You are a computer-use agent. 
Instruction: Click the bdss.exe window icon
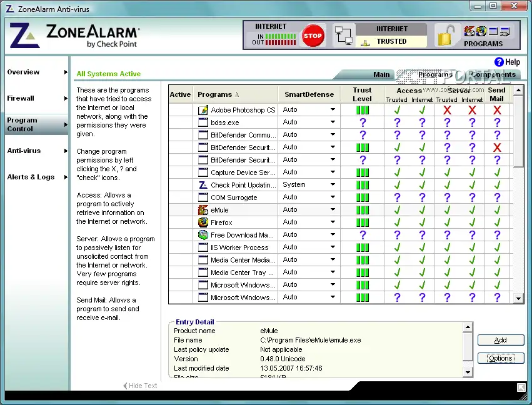(x=203, y=122)
